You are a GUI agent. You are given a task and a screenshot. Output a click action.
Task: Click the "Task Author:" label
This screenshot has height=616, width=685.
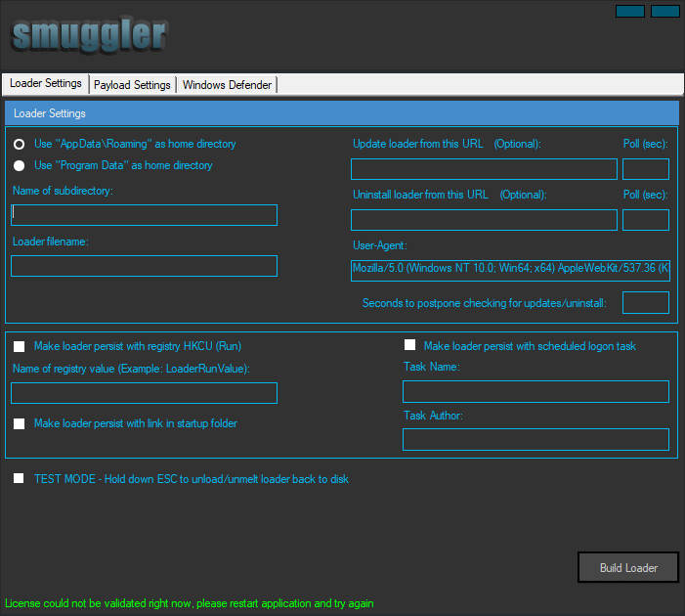433,416
